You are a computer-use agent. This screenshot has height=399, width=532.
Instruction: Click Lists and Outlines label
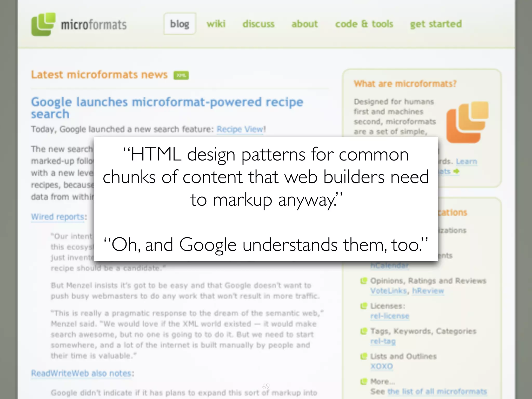(x=403, y=356)
